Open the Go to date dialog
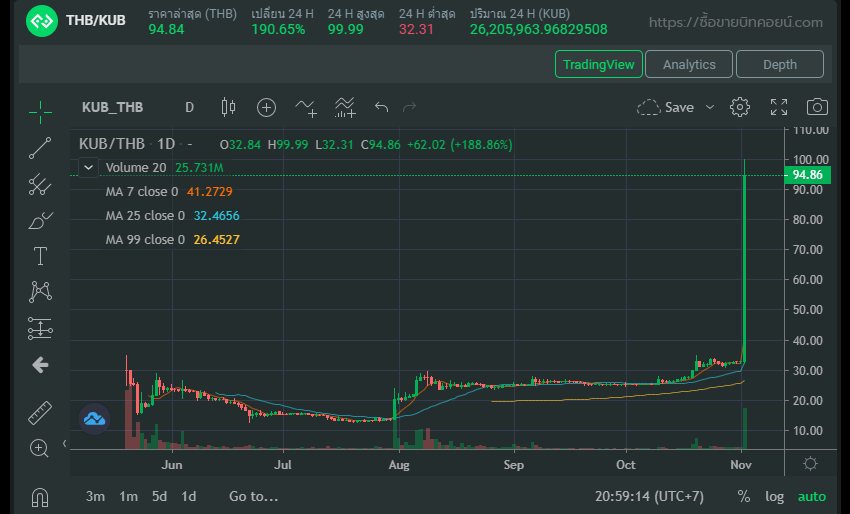 (253, 496)
